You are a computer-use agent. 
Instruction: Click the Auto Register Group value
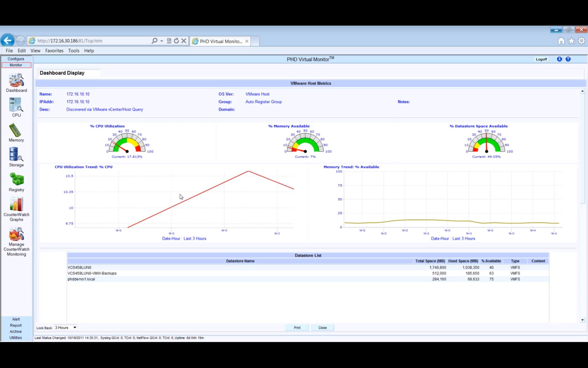click(264, 102)
